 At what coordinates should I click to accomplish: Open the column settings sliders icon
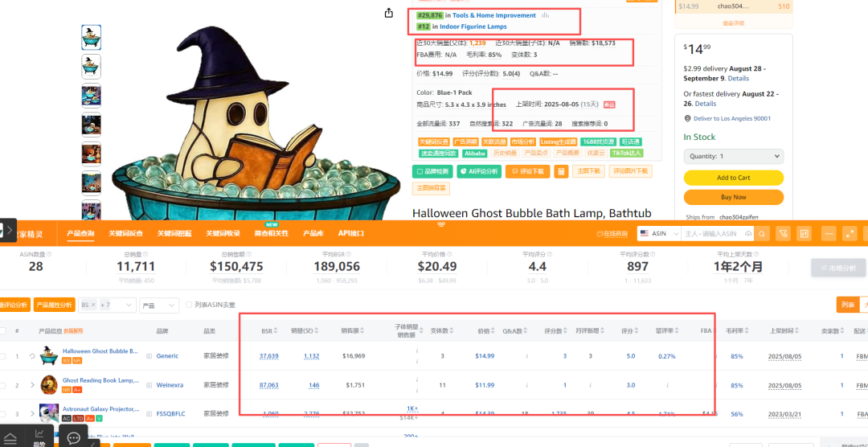pos(804,234)
